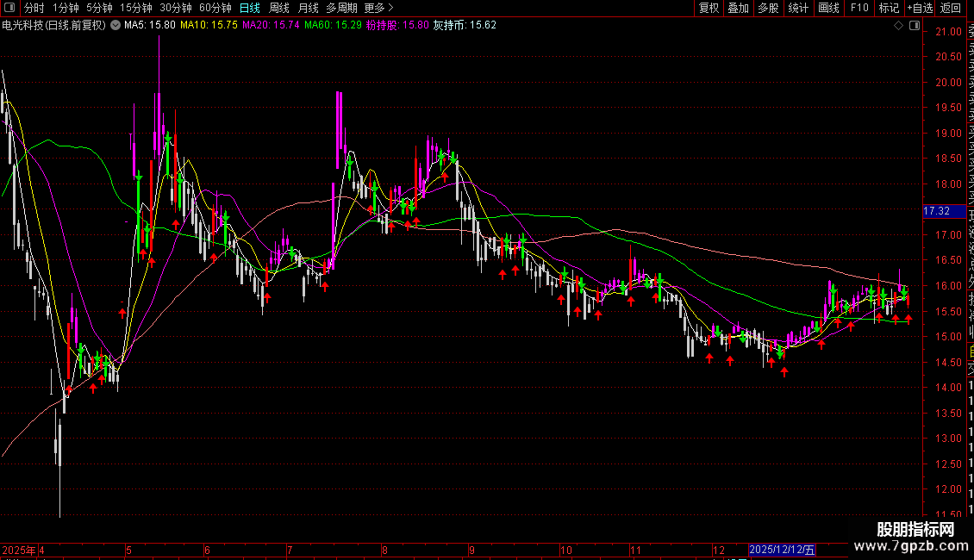Select the 日线 daily chart tab
Image resolution: width=974 pixels, height=560 pixels.
[x=250, y=8]
